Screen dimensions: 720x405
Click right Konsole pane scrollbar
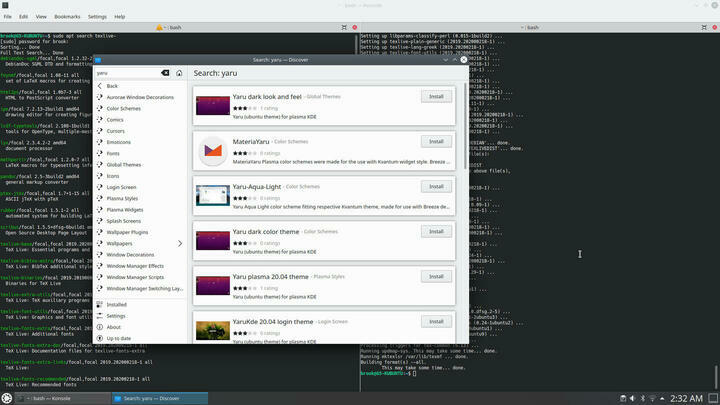717,377
